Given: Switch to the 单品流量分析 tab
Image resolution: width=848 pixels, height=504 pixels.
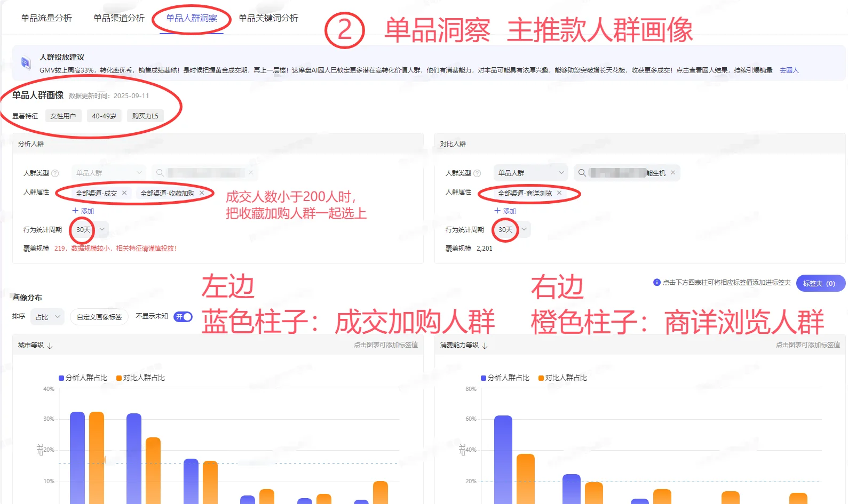Looking at the screenshot, I should [x=46, y=18].
